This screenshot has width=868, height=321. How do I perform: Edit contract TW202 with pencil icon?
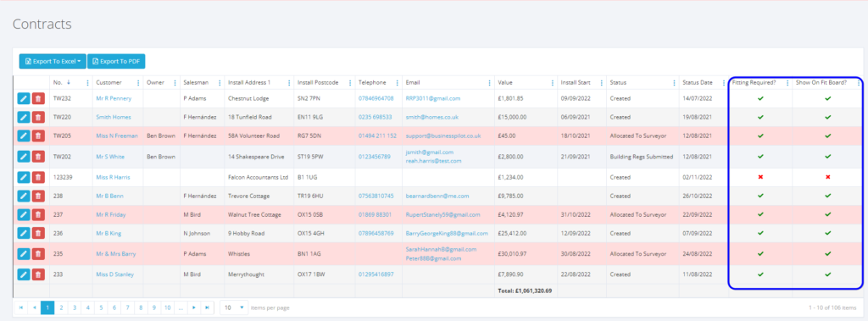pos(23,157)
